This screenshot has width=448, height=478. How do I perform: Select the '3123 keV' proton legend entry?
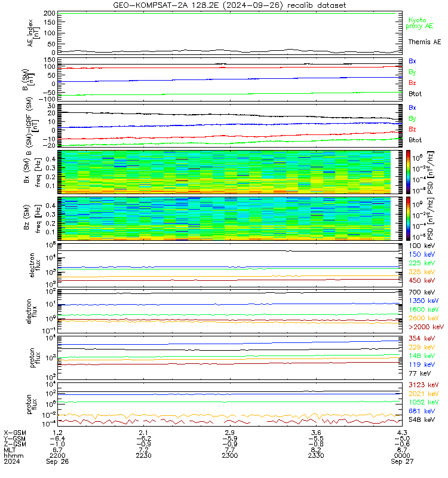tap(424, 385)
